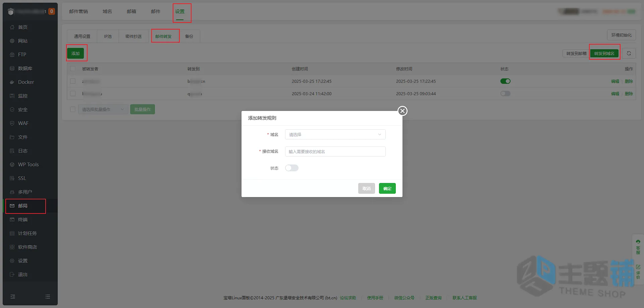Open the 使用手册 footer link

375,298
